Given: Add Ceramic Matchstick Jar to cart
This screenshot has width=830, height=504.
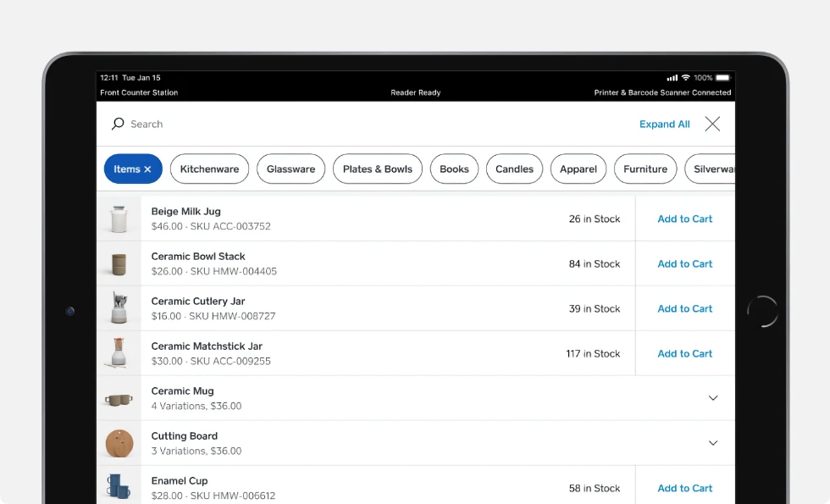Looking at the screenshot, I should [x=685, y=354].
